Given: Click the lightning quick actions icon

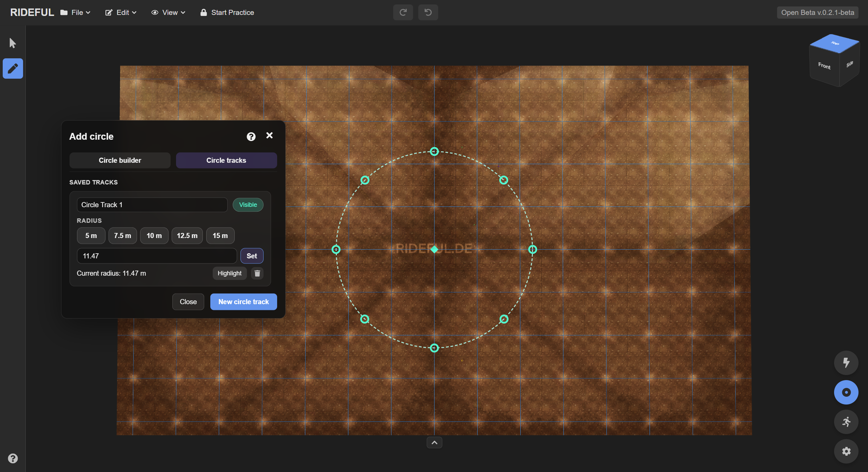Looking at the screenshot, I should click(846, 362).
